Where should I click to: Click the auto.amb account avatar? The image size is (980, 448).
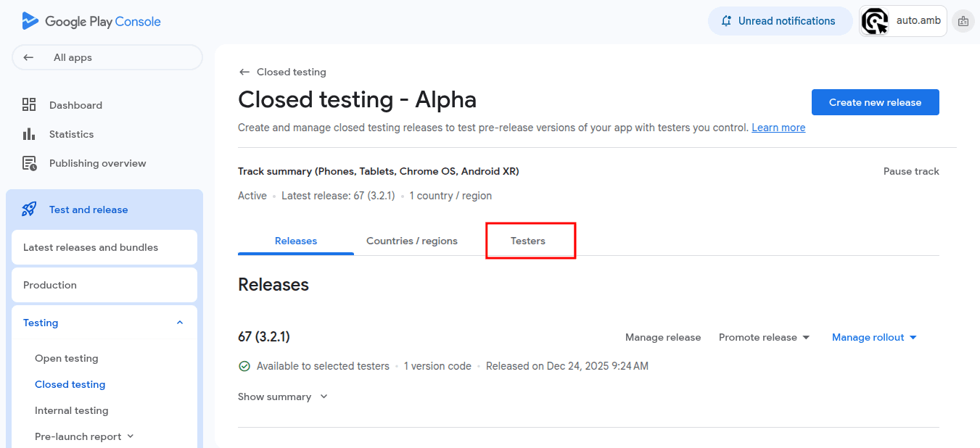(876, 21)
